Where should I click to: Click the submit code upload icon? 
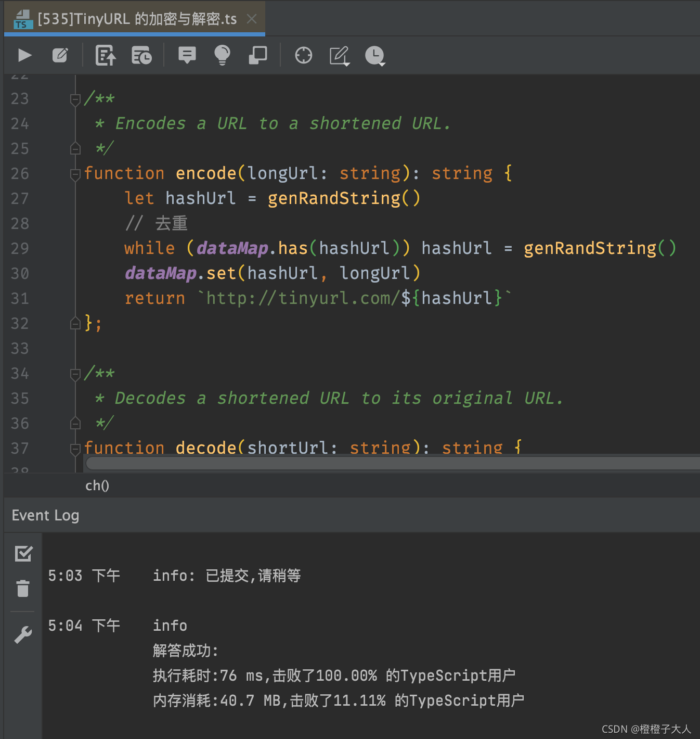pyautogui.click(x=106, y=55)
